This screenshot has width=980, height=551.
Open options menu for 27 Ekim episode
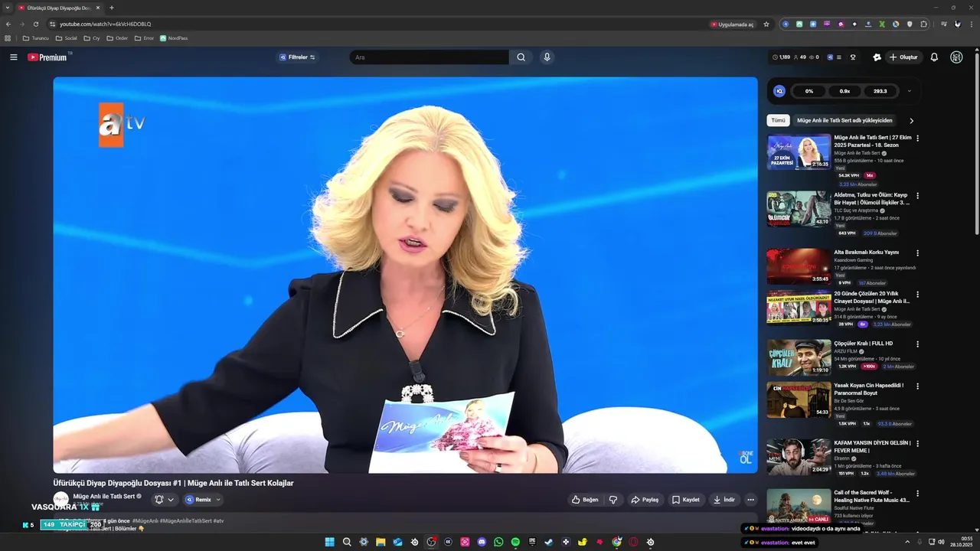click(x=917, y=139)
